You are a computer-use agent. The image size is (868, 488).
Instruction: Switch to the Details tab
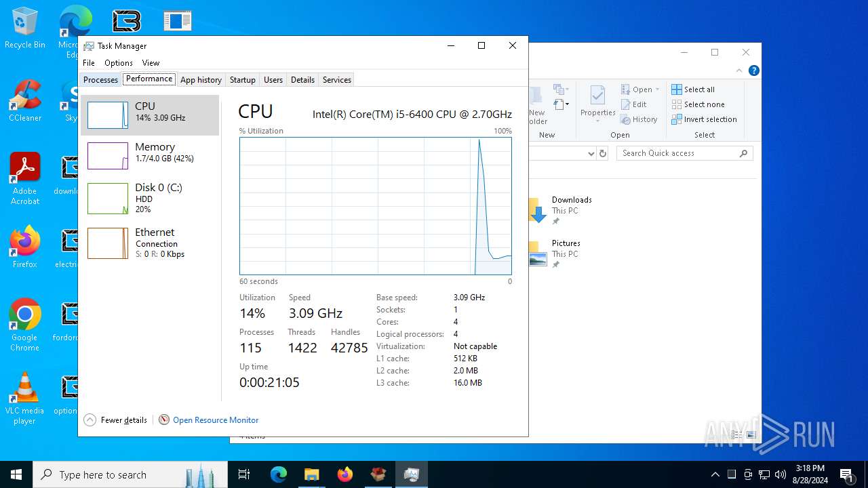pos(302,80)
